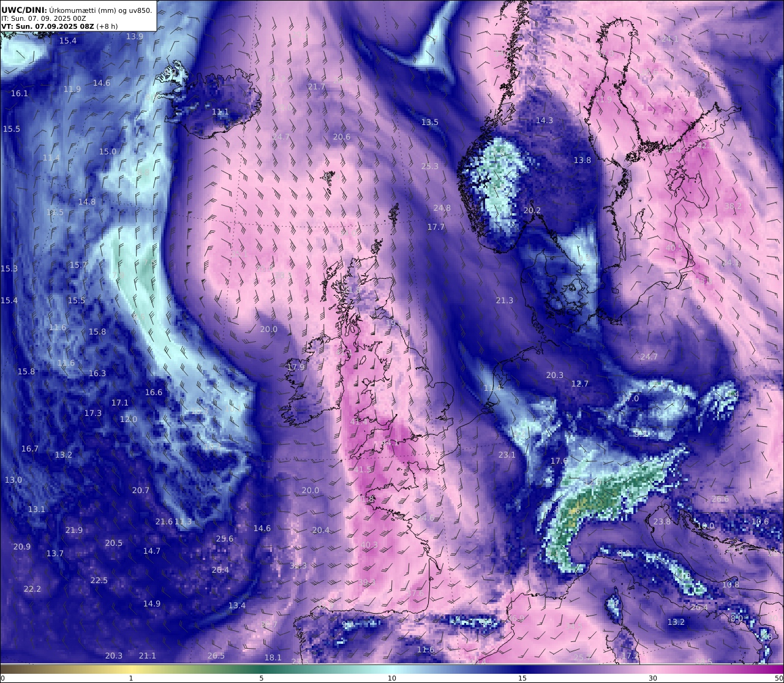Click the 14.7 value on the map
This screenshot has width=784, height=683.
click(x=152, y=551)
